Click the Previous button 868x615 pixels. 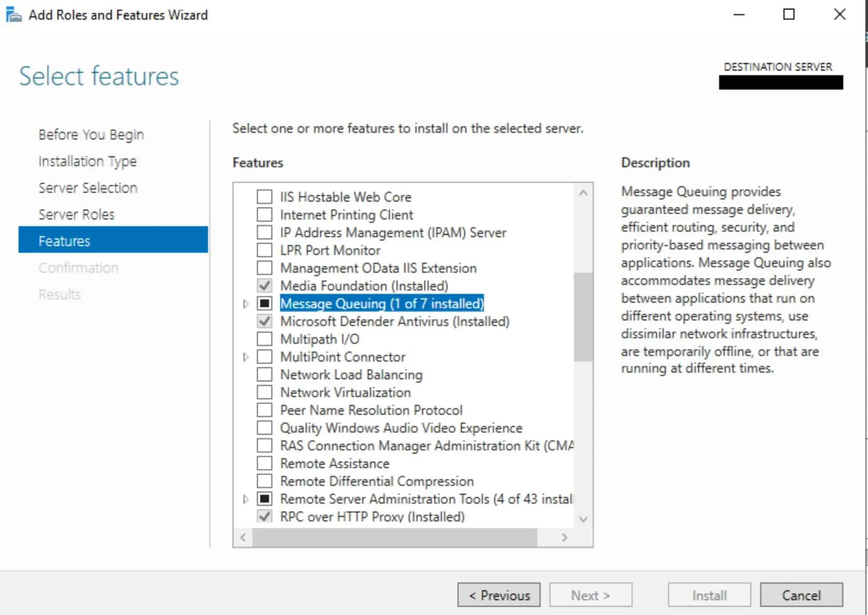[x=499, y=595]
